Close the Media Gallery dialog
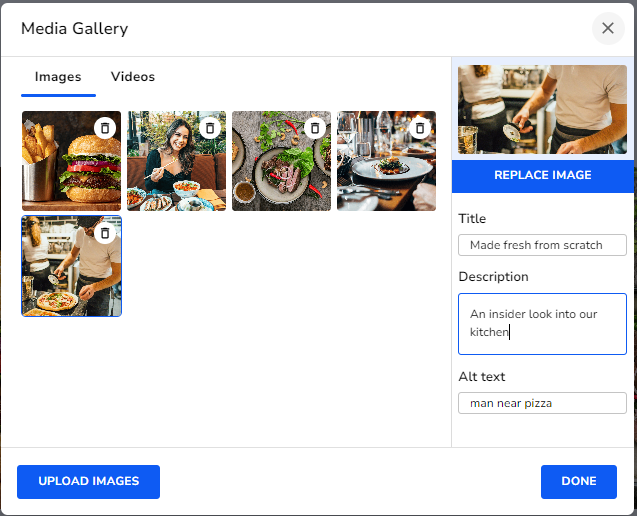This screenshot has width=637, height=516. 608,28
